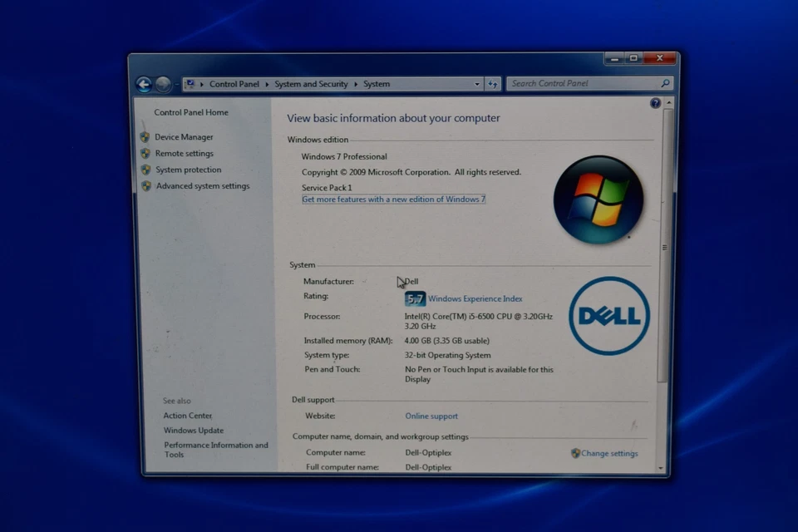The image size is (798, 532).
Task: Navigate via the System and Security breadcrumb
Action: pos(311,84)
